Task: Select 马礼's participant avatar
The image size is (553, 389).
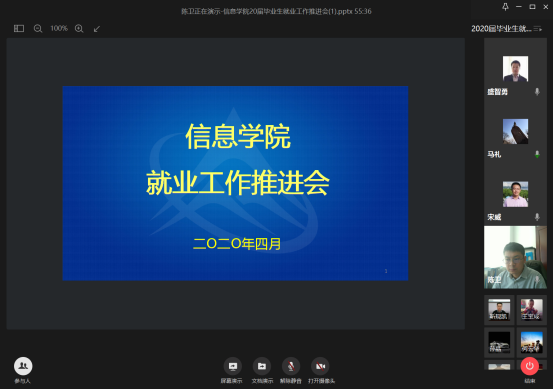Action: click(x=515, y=132)
